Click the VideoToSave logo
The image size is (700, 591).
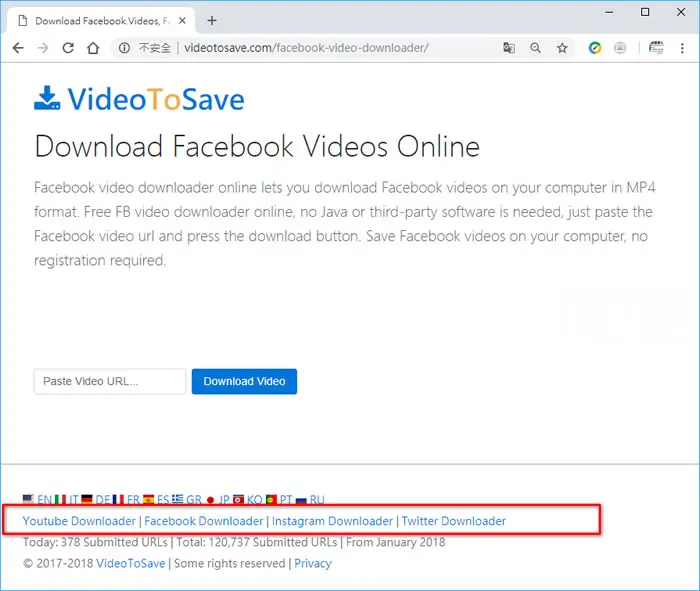(139, 99)
